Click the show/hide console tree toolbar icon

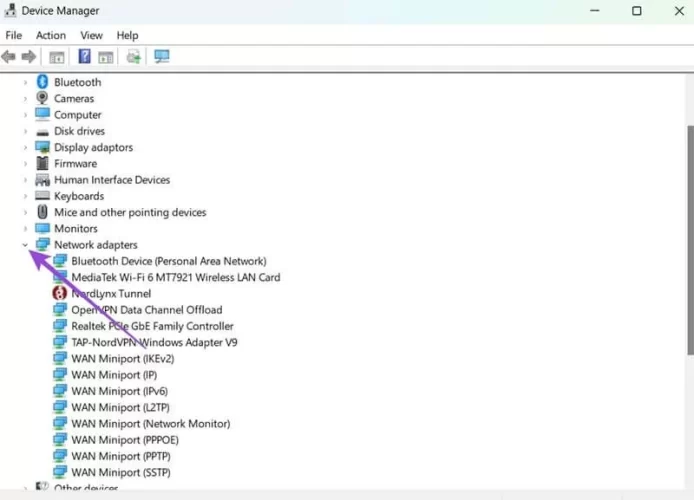57,57
